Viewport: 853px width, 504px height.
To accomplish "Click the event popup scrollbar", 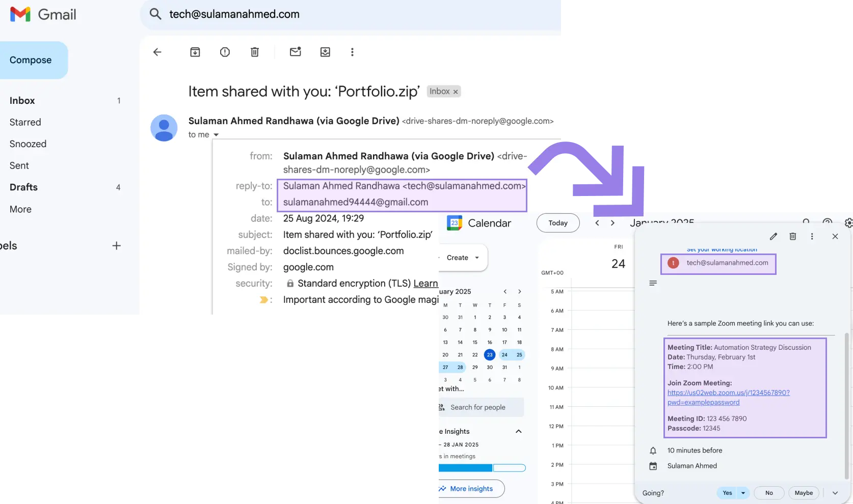I will click(x=847, y=406).
